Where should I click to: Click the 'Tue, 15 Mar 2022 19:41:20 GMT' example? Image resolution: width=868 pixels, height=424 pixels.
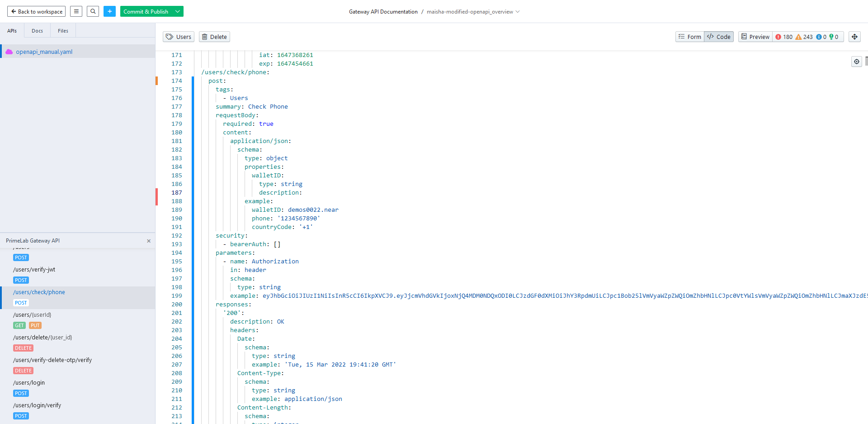(340, 365)
